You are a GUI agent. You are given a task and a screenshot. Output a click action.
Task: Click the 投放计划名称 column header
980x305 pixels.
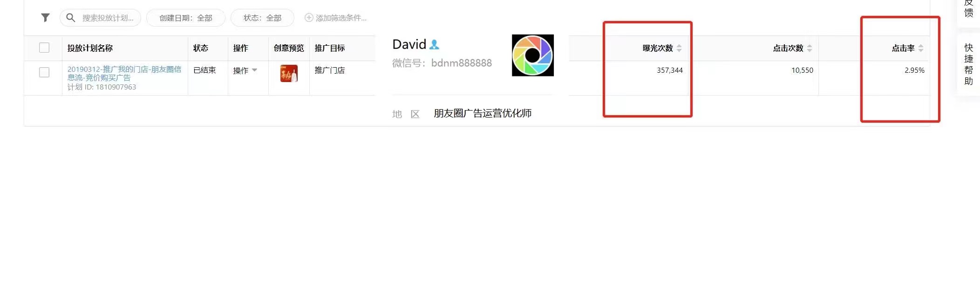(90, 48)
